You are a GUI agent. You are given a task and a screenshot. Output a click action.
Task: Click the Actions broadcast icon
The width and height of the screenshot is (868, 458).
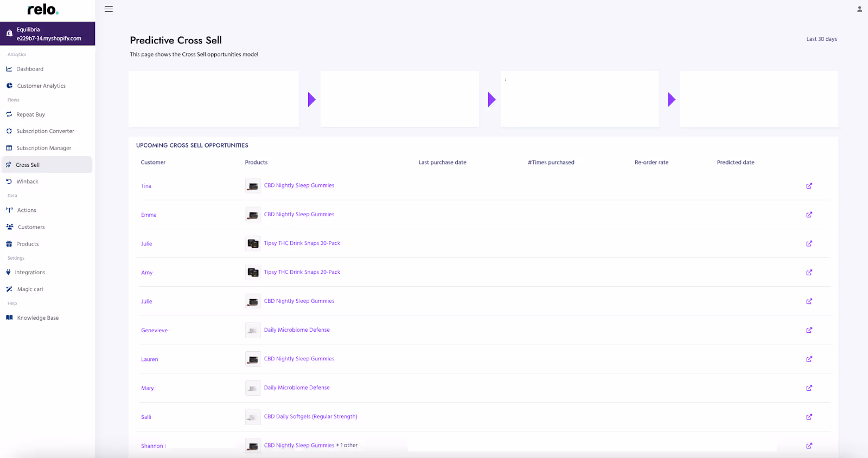9,210
